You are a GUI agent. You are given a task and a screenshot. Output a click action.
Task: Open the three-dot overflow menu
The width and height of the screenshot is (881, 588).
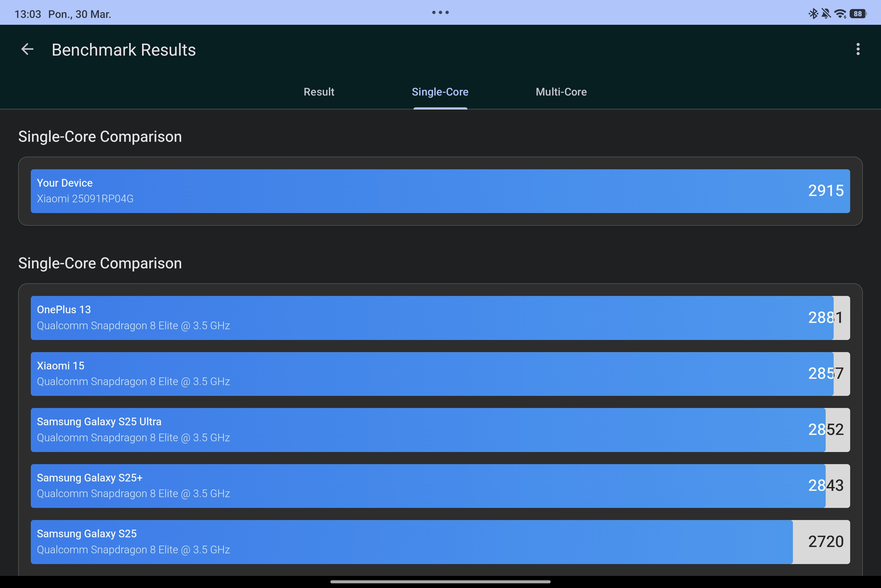tap(858, 49)
